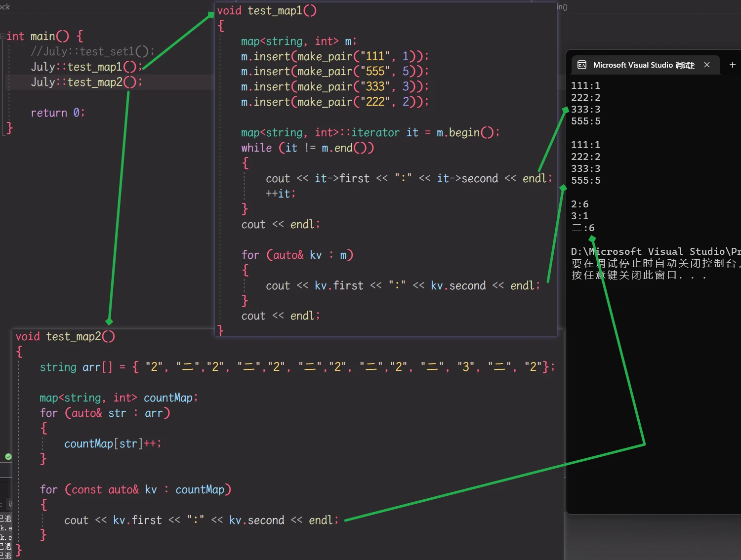Click the 'void test_map2()' function header
The image size is (741, 560).
pos(65,336)
